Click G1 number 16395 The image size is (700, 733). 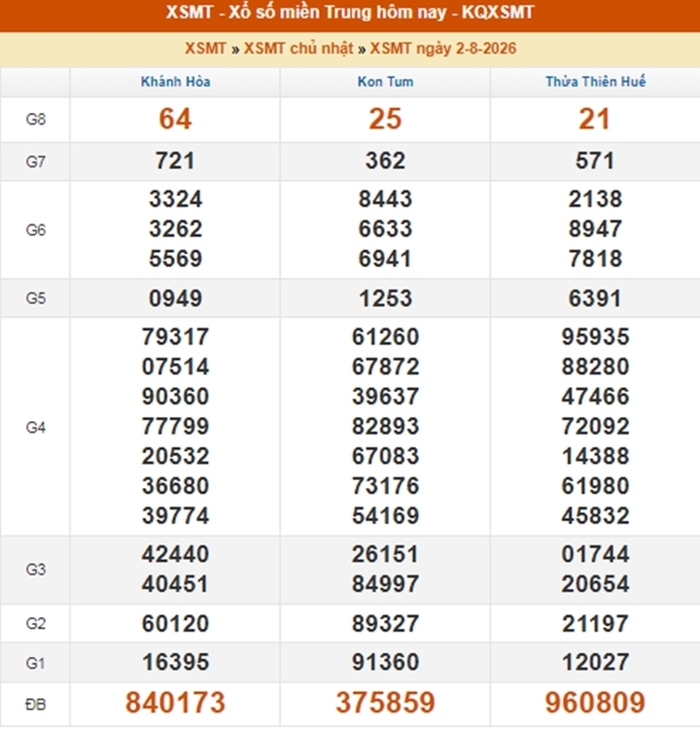175,662
